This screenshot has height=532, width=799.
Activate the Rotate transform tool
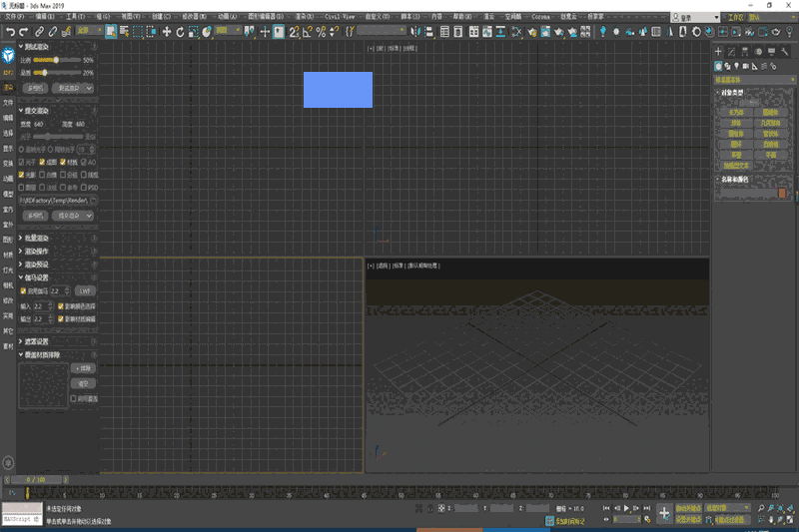tap(180, 32)
